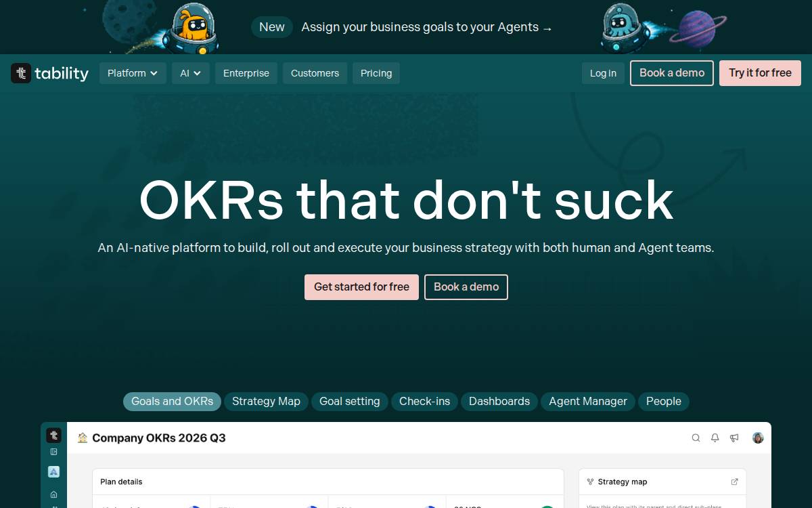Open the Enterprise nav item
This screenshot has height=508, width=812.
[246, 73]
